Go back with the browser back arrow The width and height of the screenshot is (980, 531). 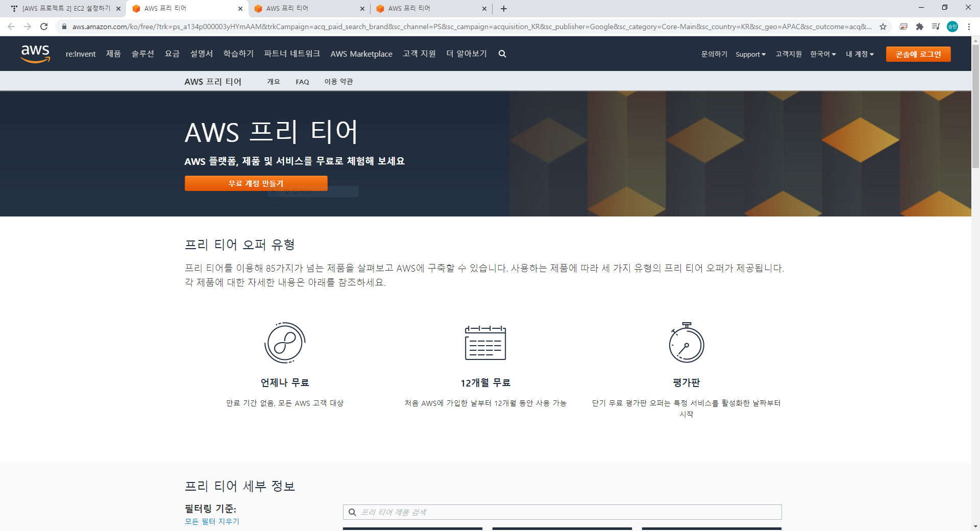[11, 27]
